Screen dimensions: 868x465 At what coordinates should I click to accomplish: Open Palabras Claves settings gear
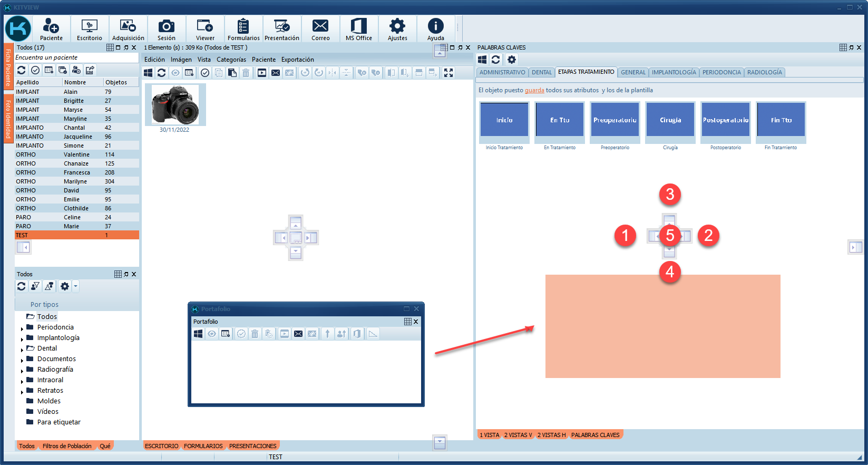coord(512,60)
